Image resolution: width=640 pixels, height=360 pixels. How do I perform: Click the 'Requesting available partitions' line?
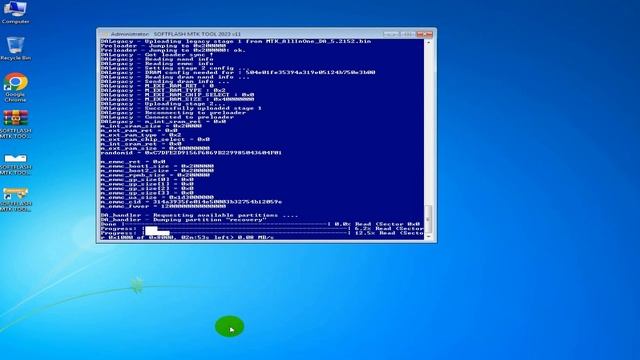199,215
